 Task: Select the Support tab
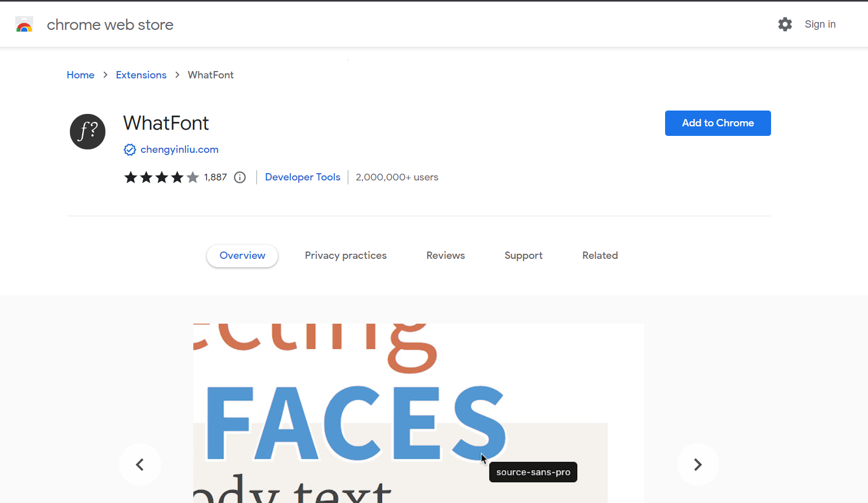click(523, 255)
